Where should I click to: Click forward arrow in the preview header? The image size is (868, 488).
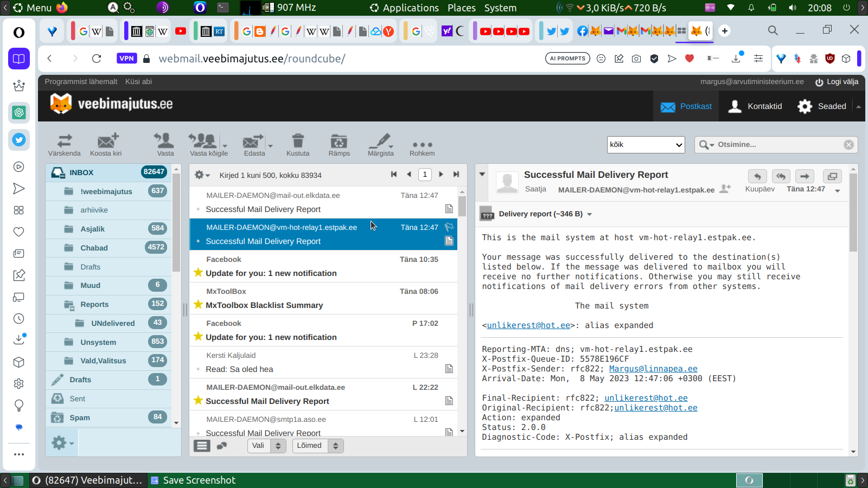805,176
